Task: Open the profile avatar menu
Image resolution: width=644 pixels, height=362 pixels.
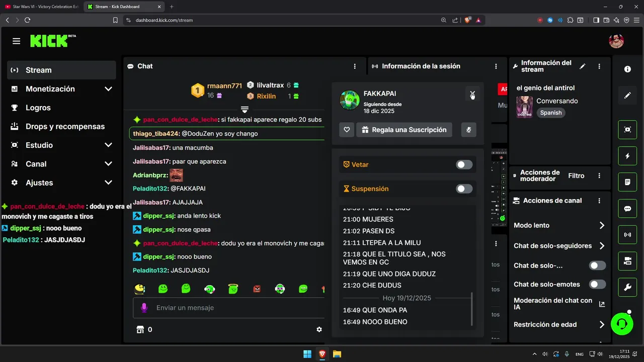Action: [616, 41]
